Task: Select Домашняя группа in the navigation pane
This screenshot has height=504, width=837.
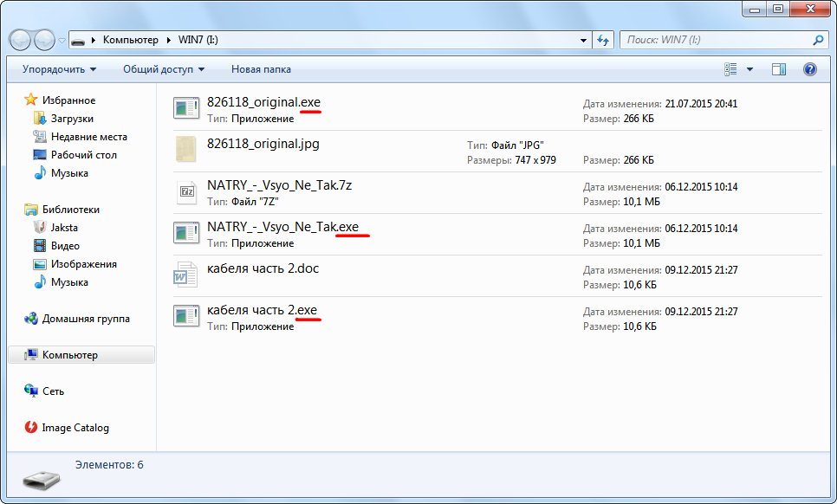Action: pos(86,319)
